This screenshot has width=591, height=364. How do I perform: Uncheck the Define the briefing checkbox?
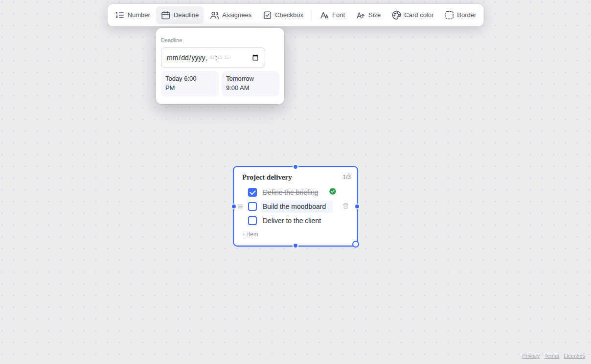click(252, 192)
